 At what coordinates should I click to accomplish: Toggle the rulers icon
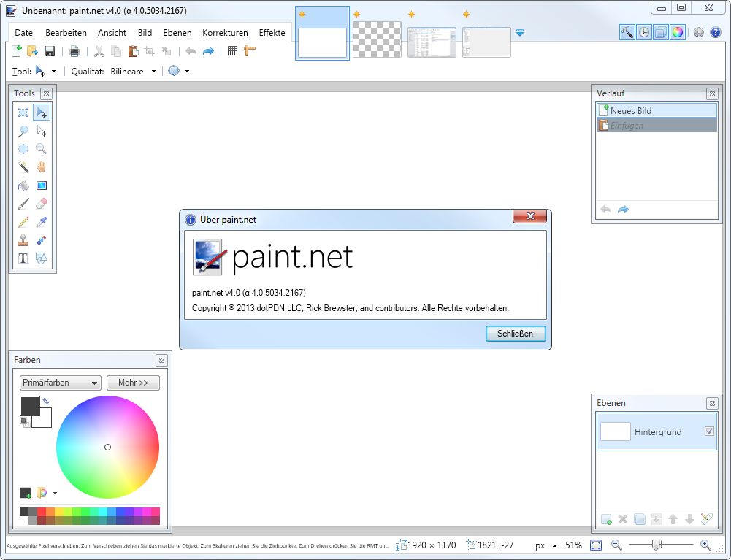[x=250, y=51]
